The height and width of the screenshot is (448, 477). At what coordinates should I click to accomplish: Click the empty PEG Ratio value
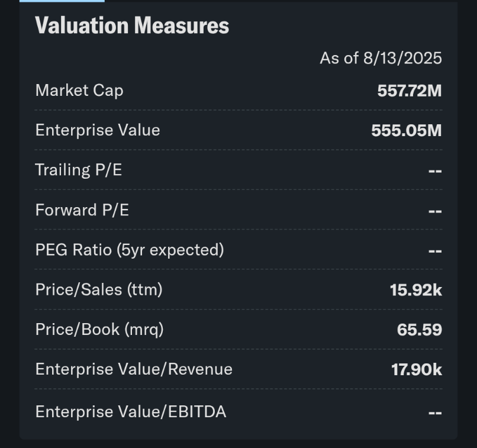[x=435, y=251]
